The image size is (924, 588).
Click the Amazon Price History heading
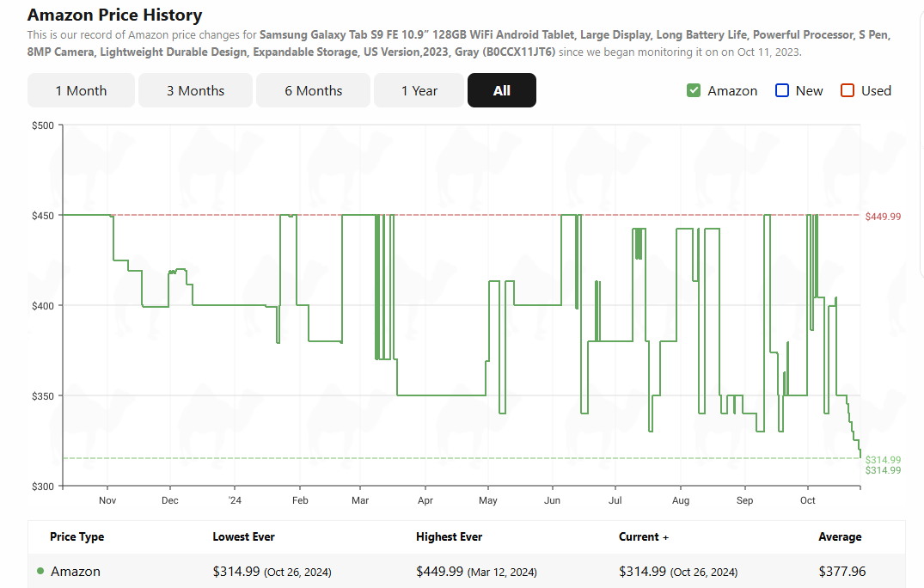[x=115, y=15]
